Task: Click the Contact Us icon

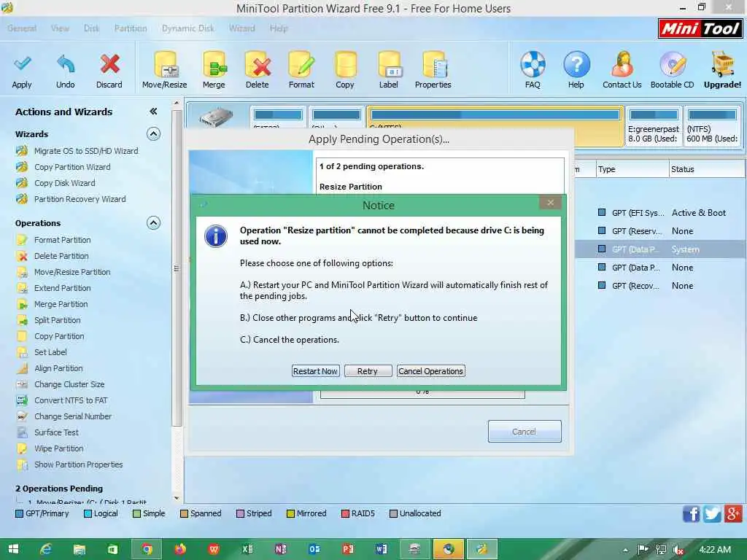Action: (x=622, y=65)
